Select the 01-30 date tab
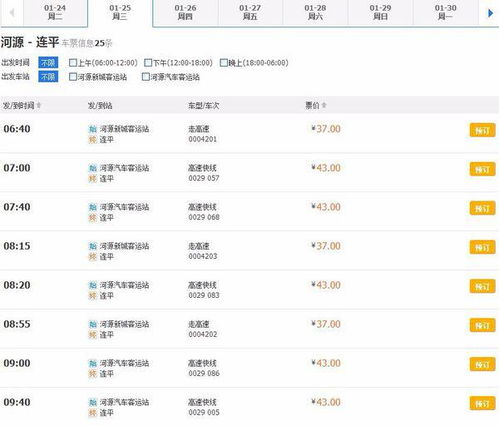The width and height of the screenshot is (499, 426). (446, 12)
